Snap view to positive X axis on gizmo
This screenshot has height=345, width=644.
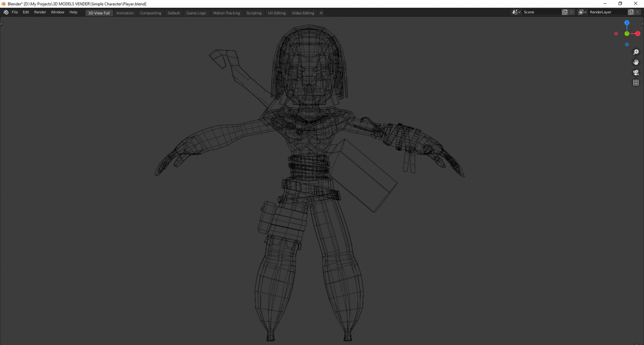(x=638, y=34)
